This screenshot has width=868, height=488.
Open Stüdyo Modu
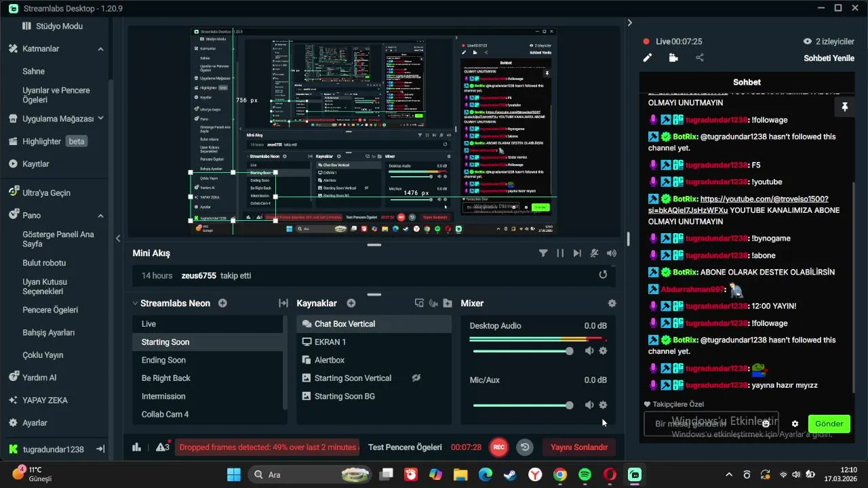(53, 26)
